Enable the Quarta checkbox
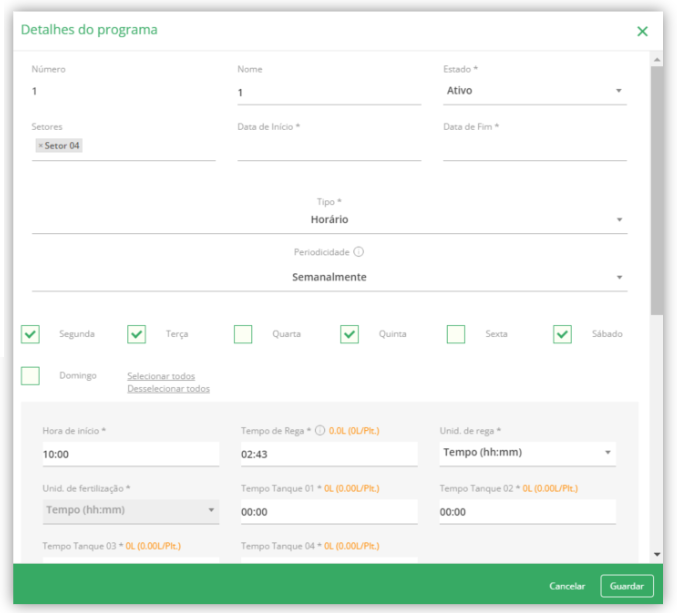Screen dimensions: 677x614 243,334
